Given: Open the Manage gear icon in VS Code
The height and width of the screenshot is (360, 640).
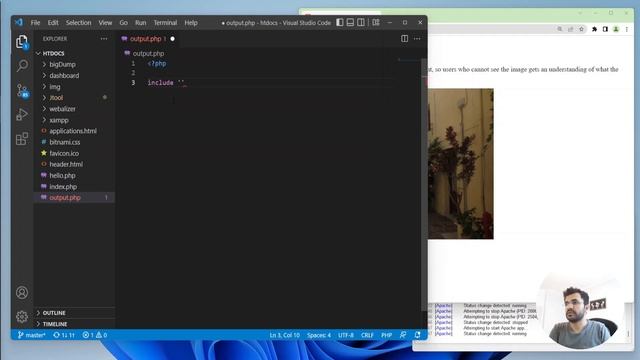Looking at the screenshot, I should pyautogui.click(x=22, y=316).
